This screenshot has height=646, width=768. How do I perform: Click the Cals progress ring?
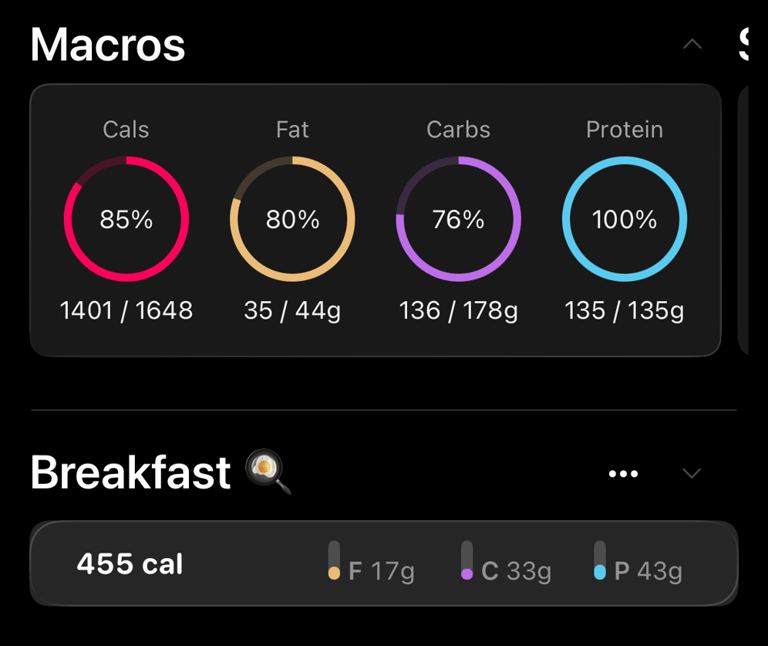point(126,219)
